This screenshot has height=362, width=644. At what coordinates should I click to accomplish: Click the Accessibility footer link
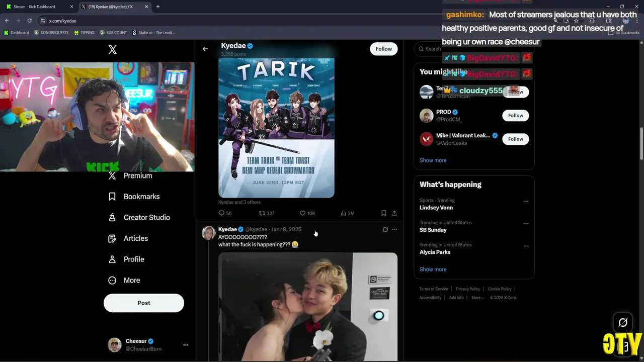point(430,298)
